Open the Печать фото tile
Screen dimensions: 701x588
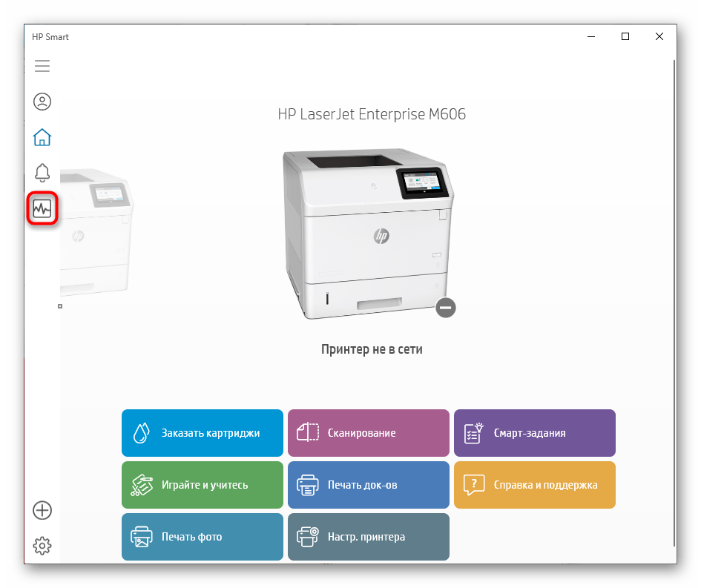202,537
